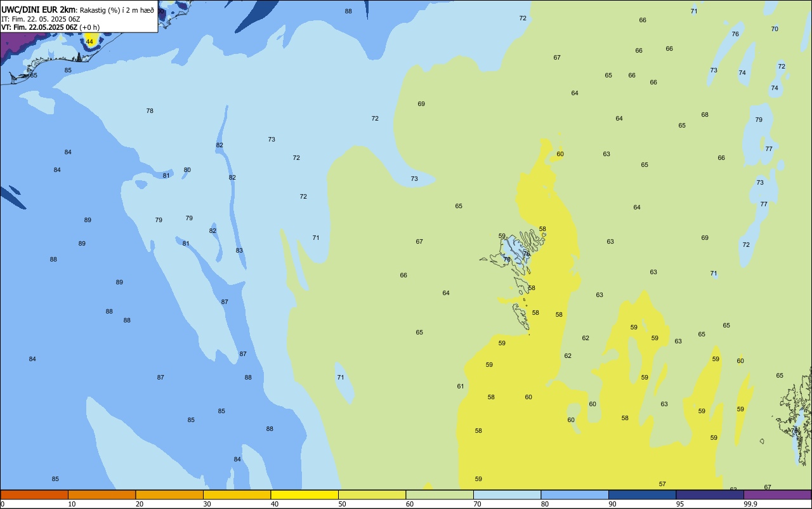Select the legend tick label 20
This screenshot has width=812, height=509.
pos(139,504)
